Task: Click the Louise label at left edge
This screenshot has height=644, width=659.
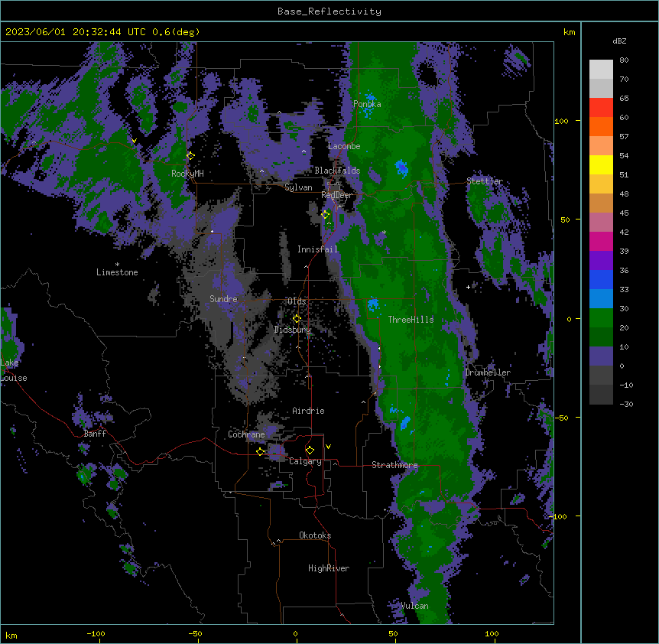Action: (x=14, y=378)
